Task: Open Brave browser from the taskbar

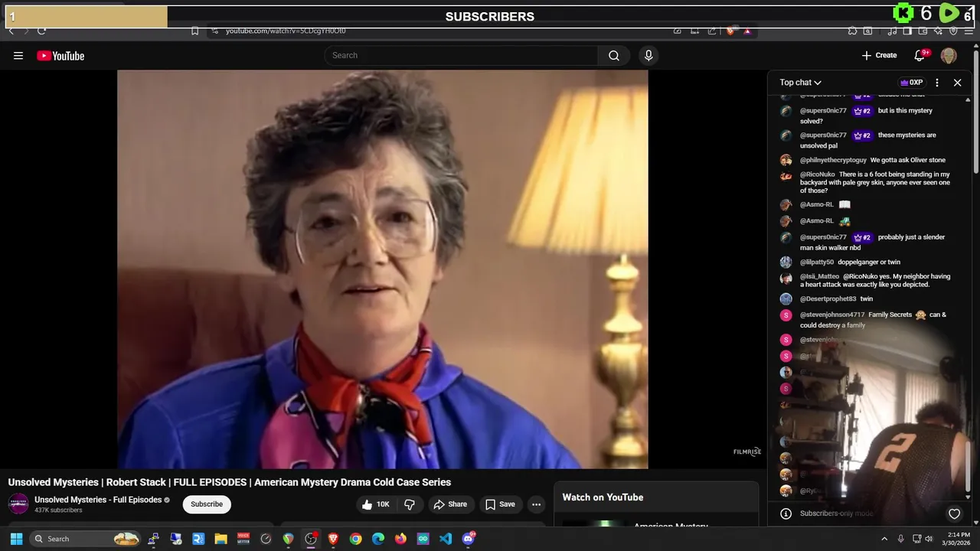Action: coord(333,539)
